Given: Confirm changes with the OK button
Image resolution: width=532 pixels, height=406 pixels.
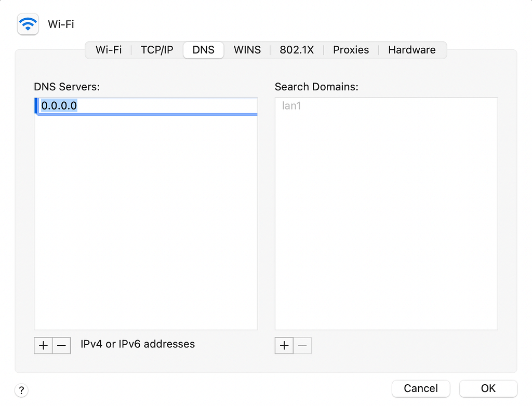Looking at the screenshot, I should [x=488, y=388].
